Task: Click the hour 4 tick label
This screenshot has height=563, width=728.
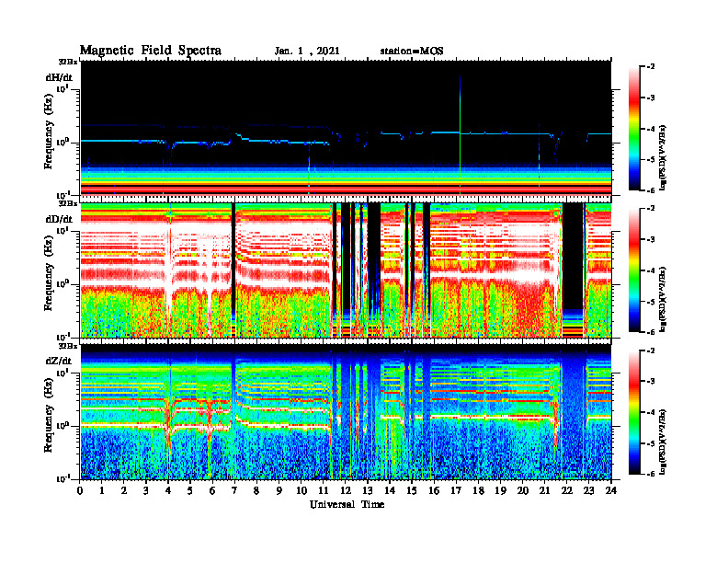Action: click(168, 491)
